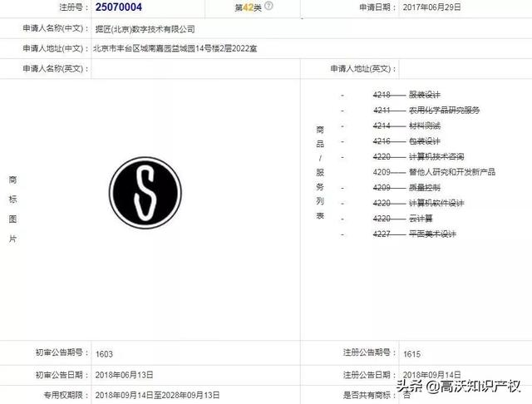The image size is (532, 404).
Task: Click the 申请日期 label
Action: click(378, 7)
